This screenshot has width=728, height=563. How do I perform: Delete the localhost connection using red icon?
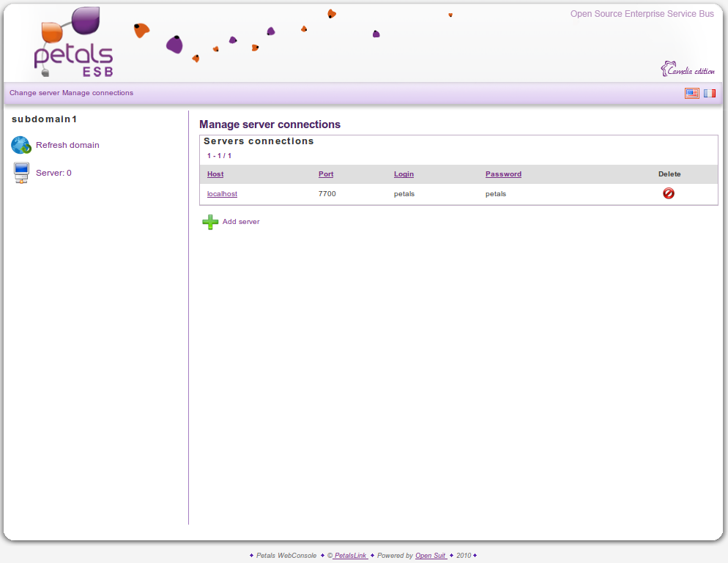(x=669, y=193)
